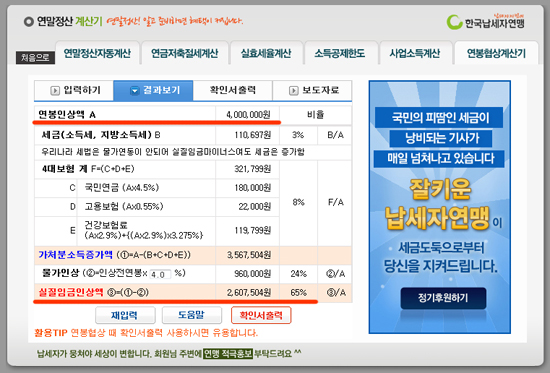
Task: Click the 연봉인상액 value 4,000,000원
Action: pyautogui.click(x=248, y=115)
